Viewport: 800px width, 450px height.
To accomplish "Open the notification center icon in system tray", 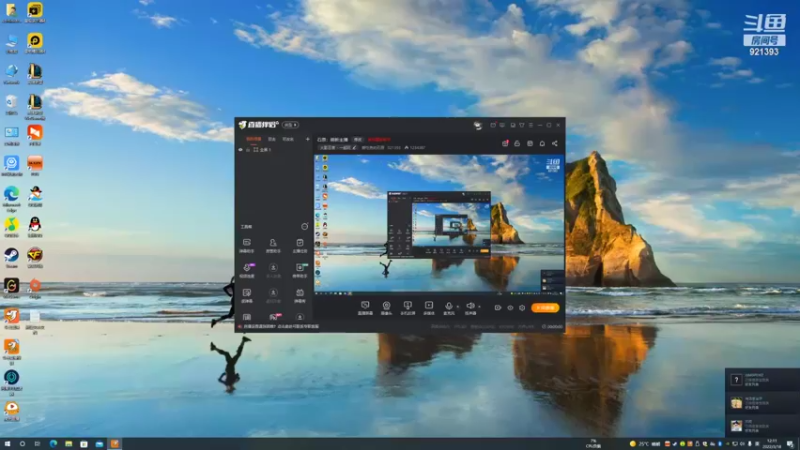I will coord(790,444).
